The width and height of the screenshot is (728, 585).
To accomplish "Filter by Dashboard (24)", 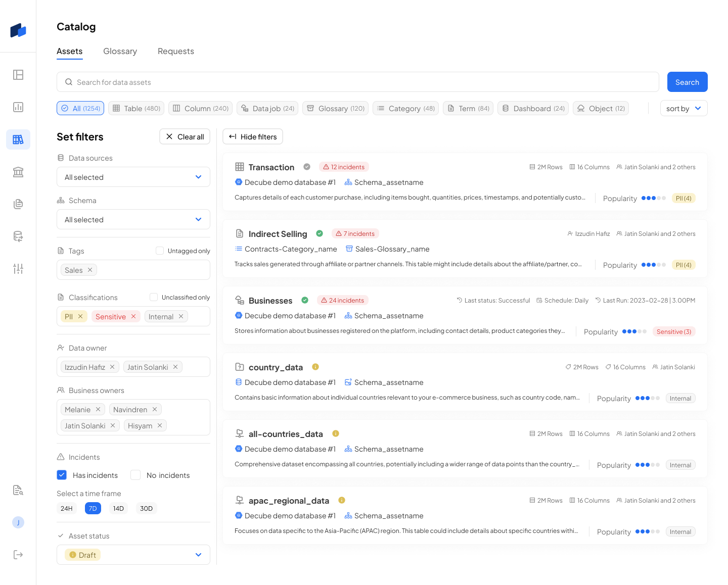I will tap(533, 108).
